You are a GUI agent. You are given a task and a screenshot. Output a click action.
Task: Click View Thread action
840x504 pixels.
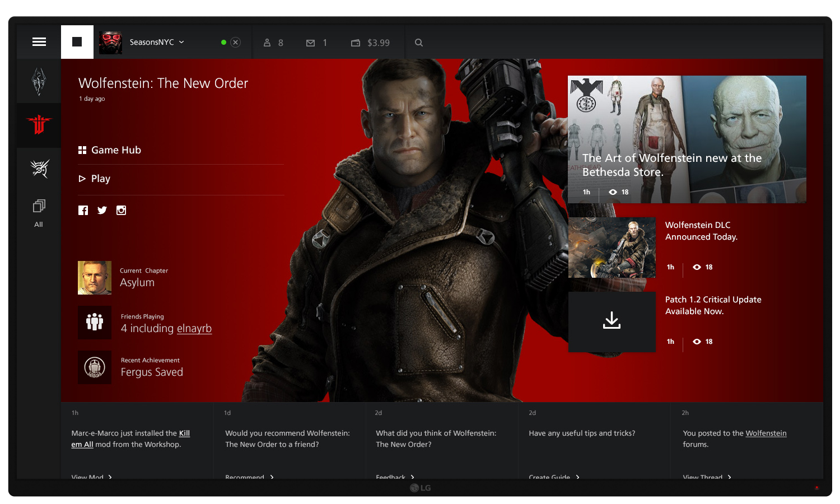pos(707,477)
